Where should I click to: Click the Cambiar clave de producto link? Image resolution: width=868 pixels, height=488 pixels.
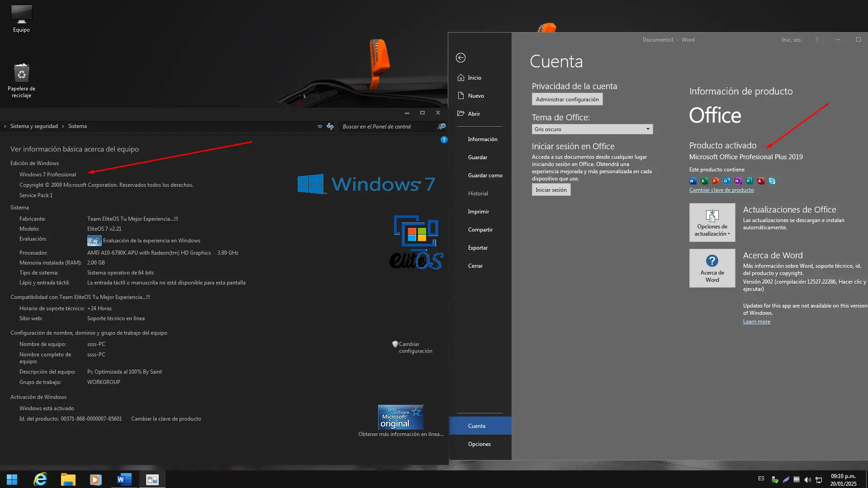[x=721, y=190]
